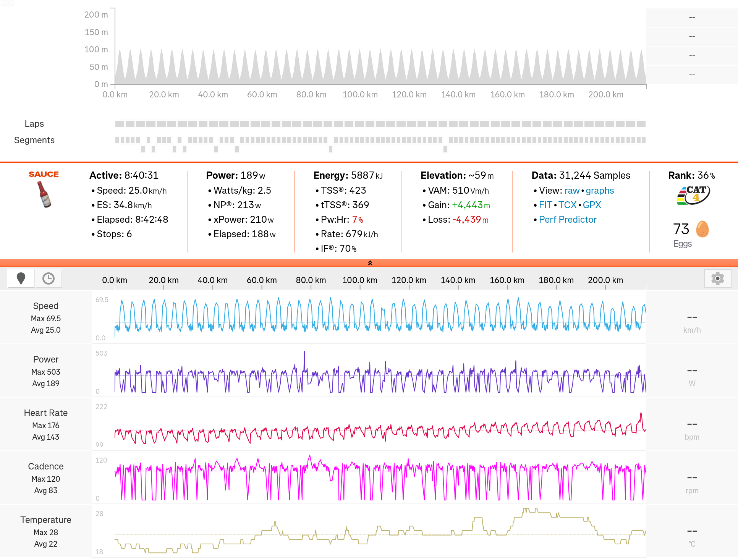Click the Heart Rate chart label
The image size is (738, 560).
coord(45,413)
